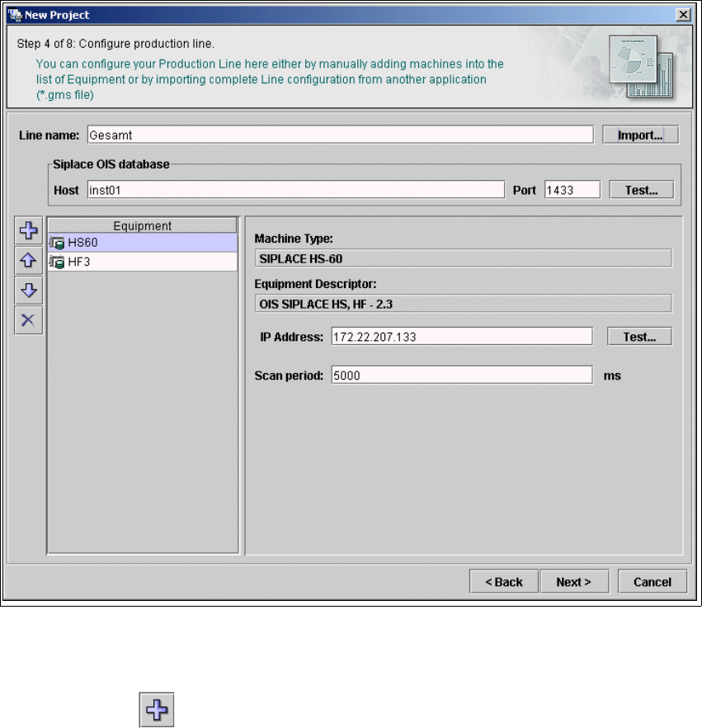Click the 'ms' unit label
This screenshot has width=702, height=728.
[x=612, y=376]
